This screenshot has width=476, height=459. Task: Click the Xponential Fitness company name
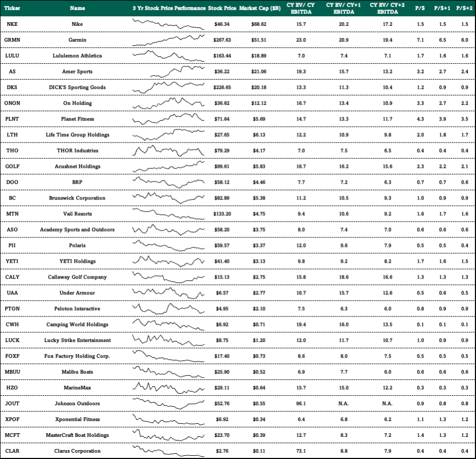point(78,419)
